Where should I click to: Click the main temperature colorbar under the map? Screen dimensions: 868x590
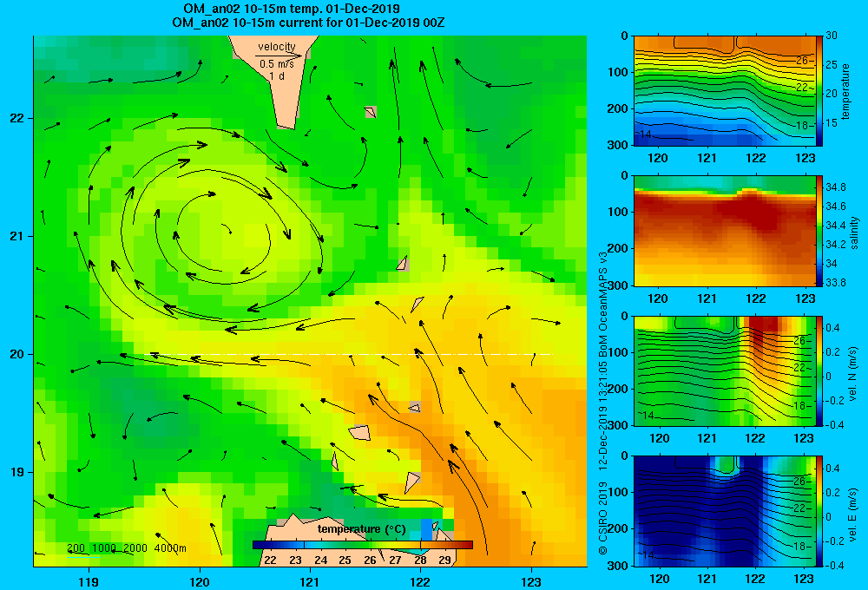coord(363,545)
